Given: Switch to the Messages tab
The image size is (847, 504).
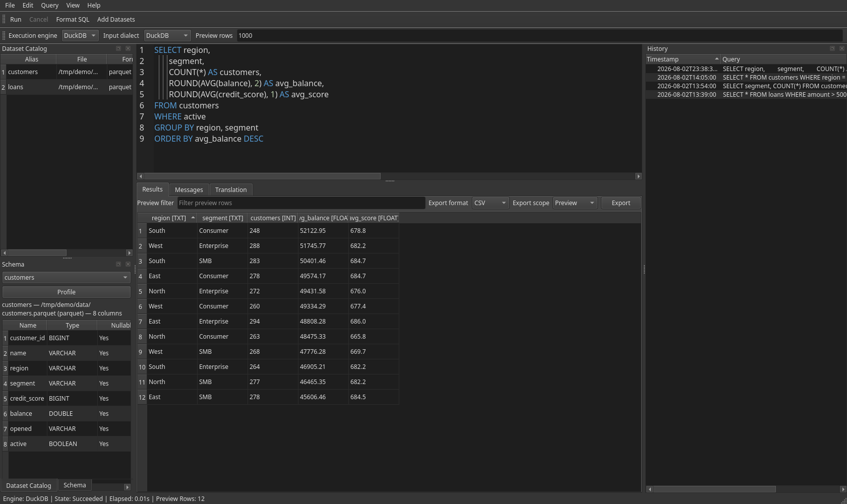Looking at the screenshot, I should click(189, 190).
